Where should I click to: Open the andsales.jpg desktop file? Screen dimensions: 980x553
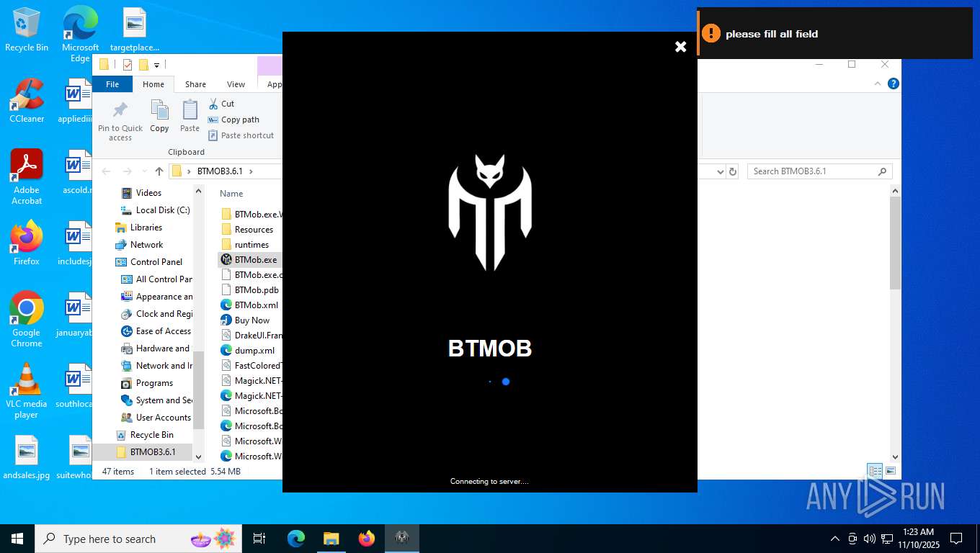pyautogui.click(x=27, y=457)
